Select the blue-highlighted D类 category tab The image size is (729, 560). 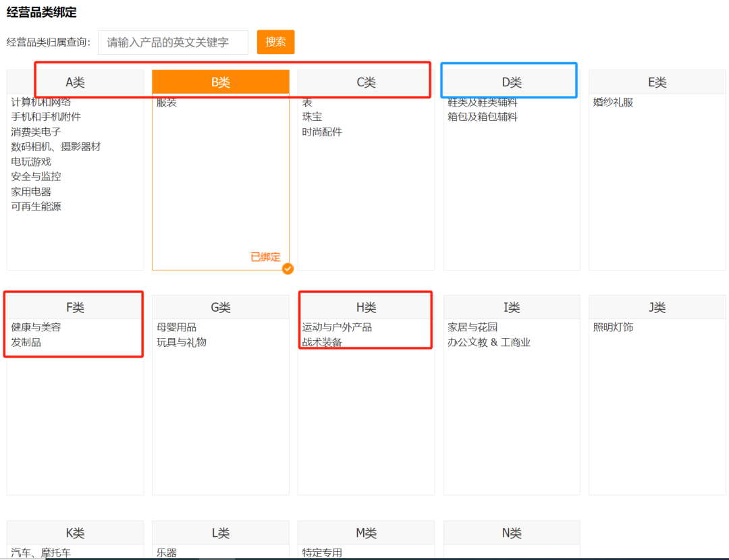511,81
